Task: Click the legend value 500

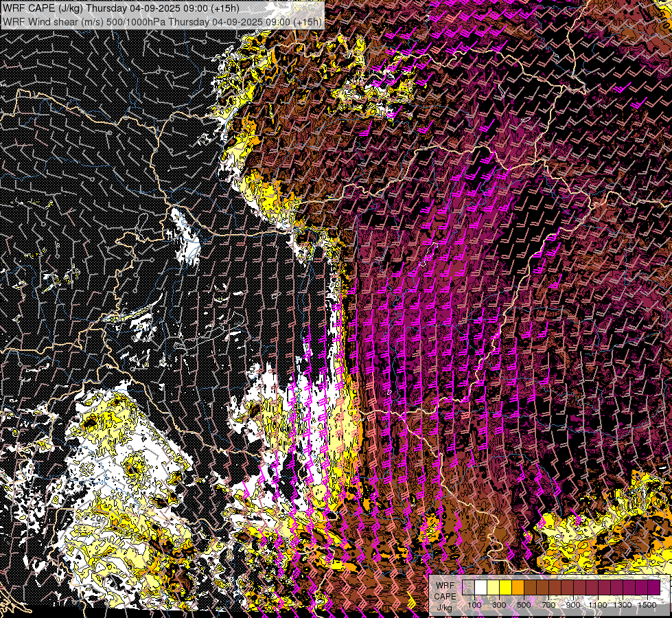Action: pyautogui.click(x=524, y=605)
